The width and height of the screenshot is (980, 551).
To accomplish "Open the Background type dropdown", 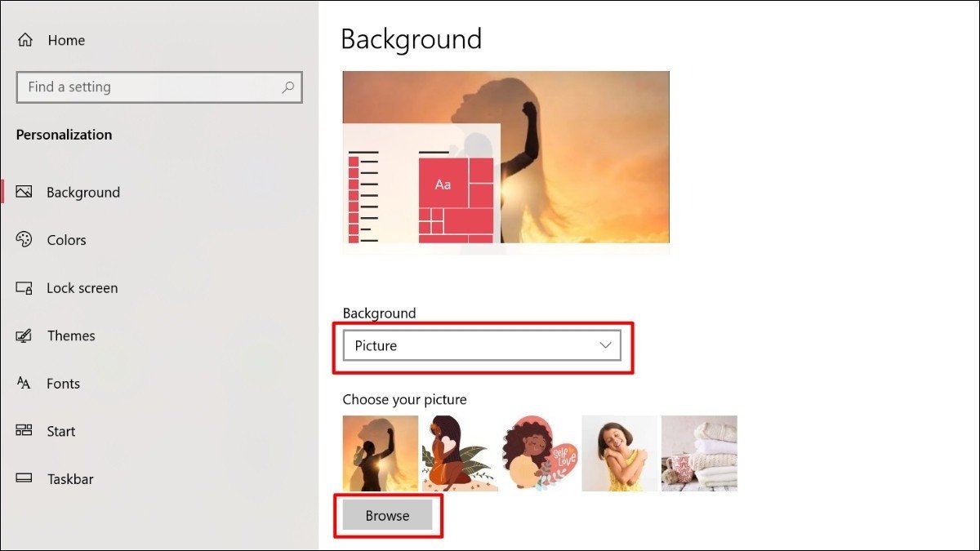I will (482, 345).
